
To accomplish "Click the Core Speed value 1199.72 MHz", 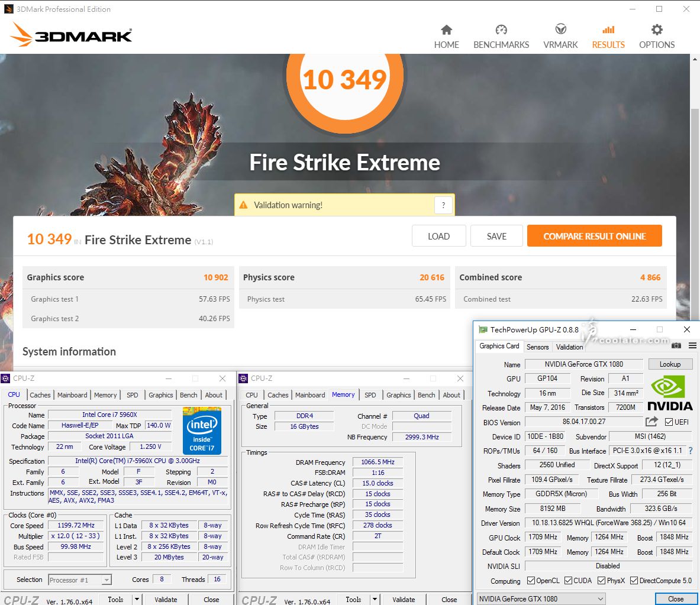I will pos(76,525).
